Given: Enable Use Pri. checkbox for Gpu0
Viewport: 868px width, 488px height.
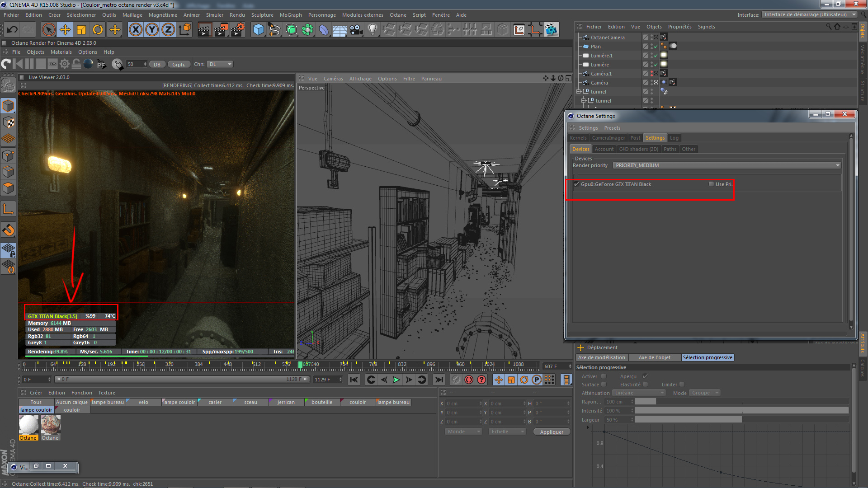Looking at the screenshot, I should pos(711,184).
